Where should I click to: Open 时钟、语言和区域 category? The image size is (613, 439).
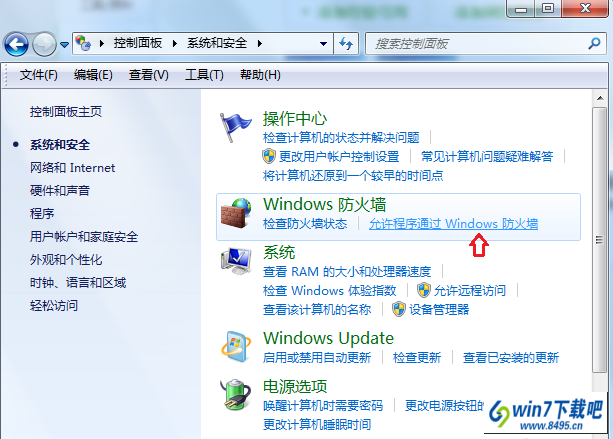[78, 283]
